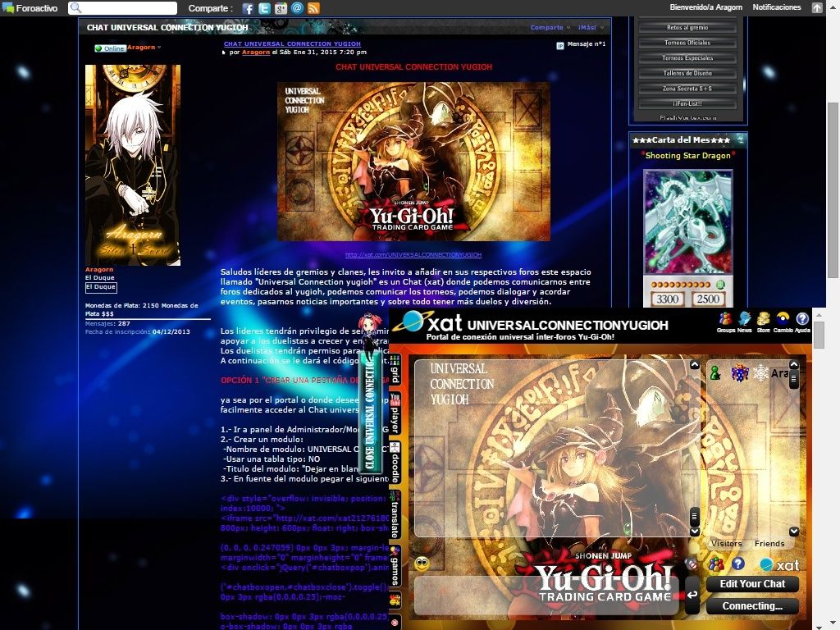Share the topic by email icon

point(297,8)
